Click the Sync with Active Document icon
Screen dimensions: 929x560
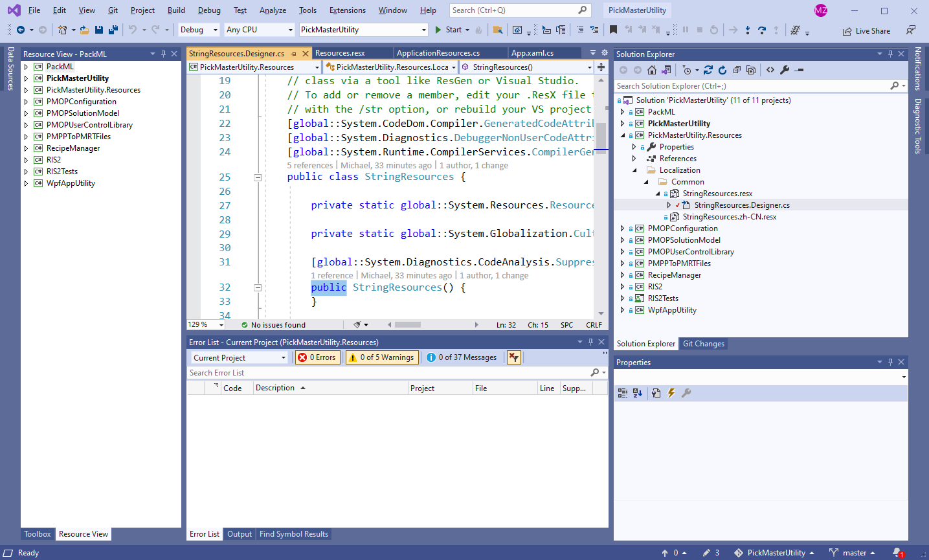tap(708, 70)
